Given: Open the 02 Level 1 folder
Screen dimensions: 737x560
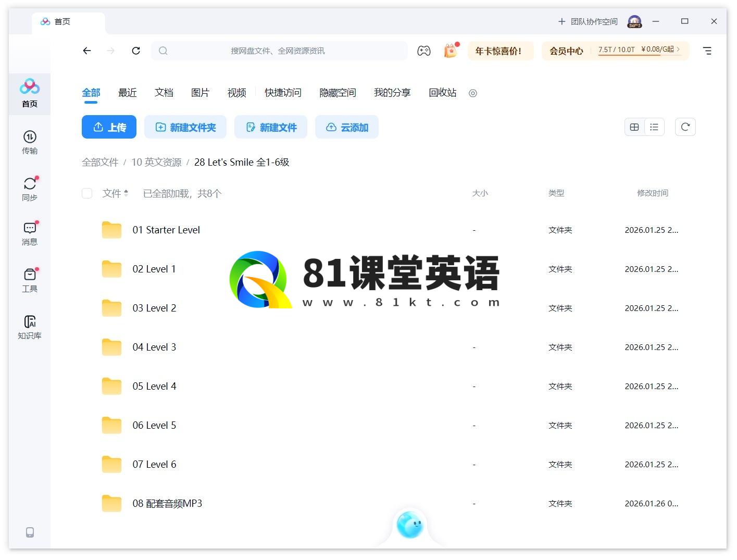Looking at the screenshot, I should 154,269.
